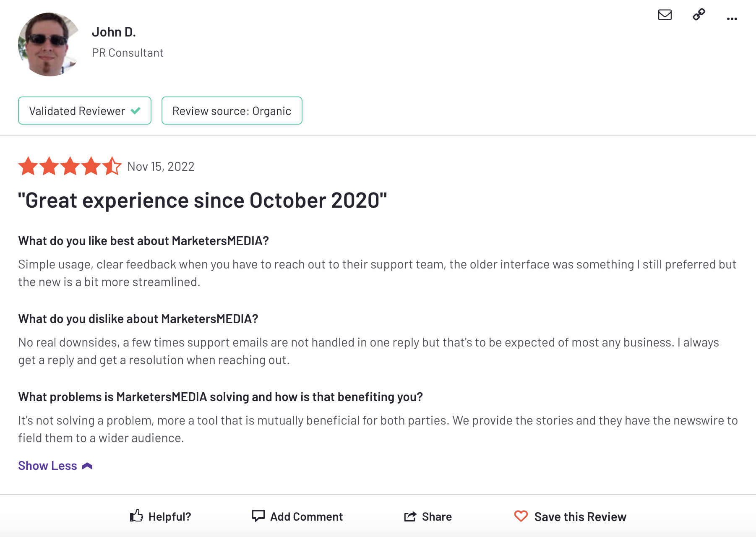Click the envelope email icon
Screen dimensions: 756x537
pos(665,15)
